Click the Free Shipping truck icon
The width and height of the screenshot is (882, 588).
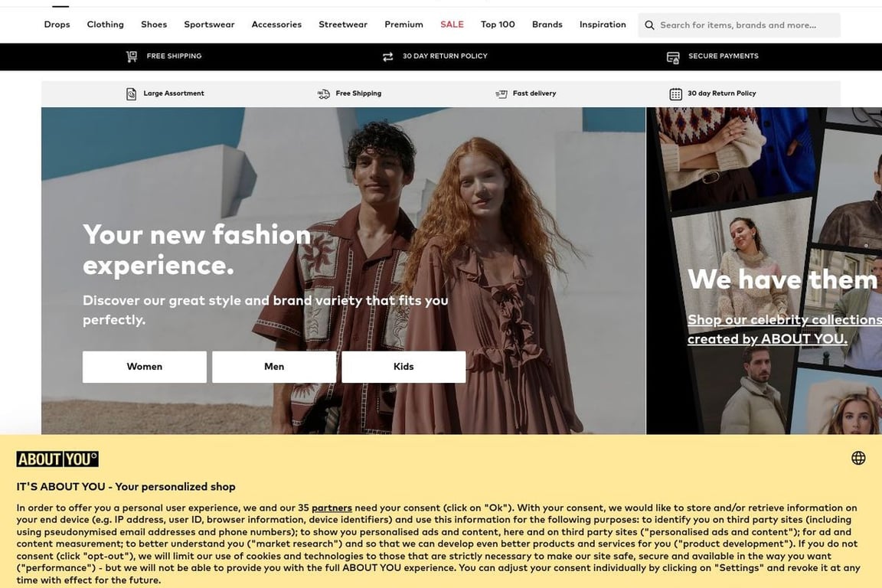point(323,94)
